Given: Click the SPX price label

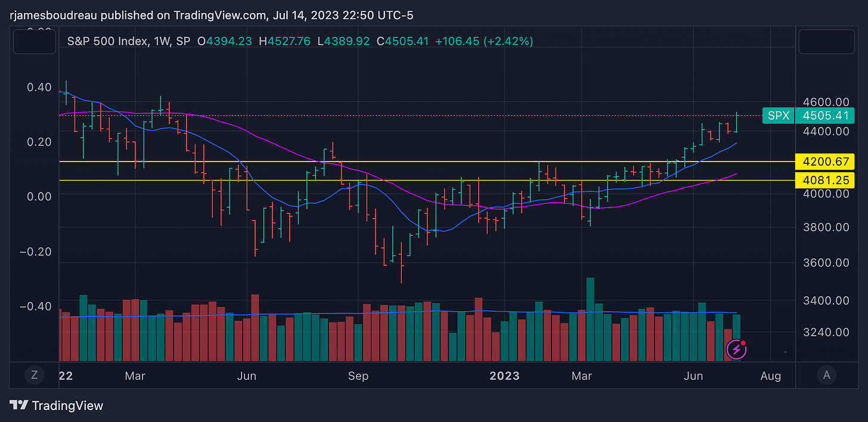Looking at the screenshot, I should coord(779,116).
